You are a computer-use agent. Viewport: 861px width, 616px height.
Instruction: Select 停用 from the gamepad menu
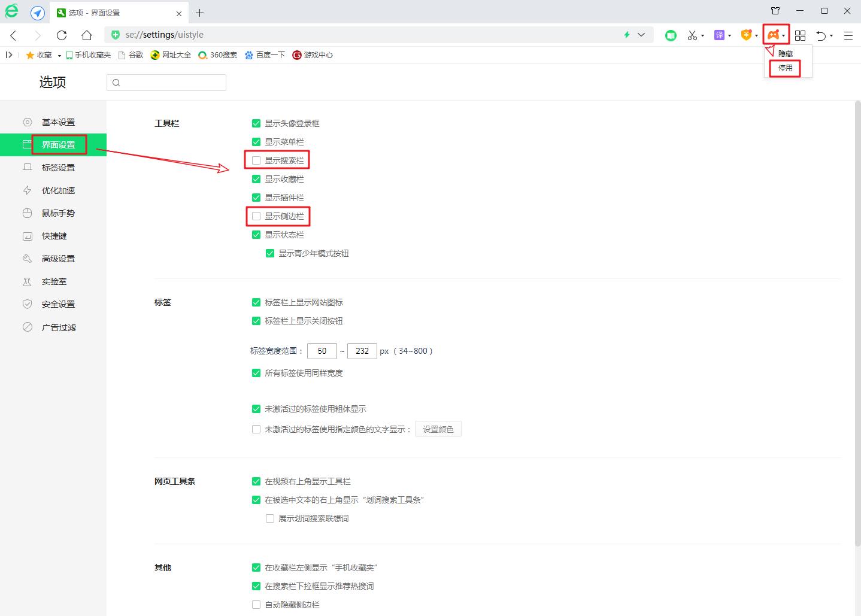tap(786, 68)
